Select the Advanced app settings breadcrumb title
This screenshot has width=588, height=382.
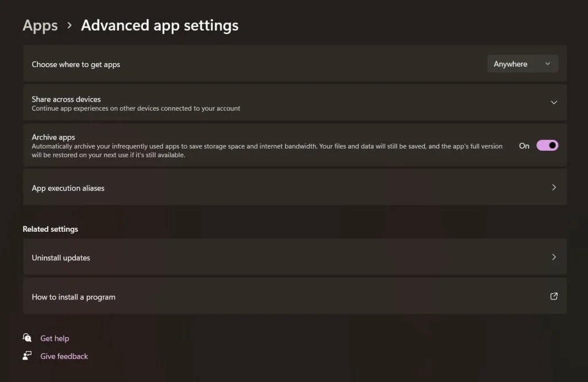(160, 25)
